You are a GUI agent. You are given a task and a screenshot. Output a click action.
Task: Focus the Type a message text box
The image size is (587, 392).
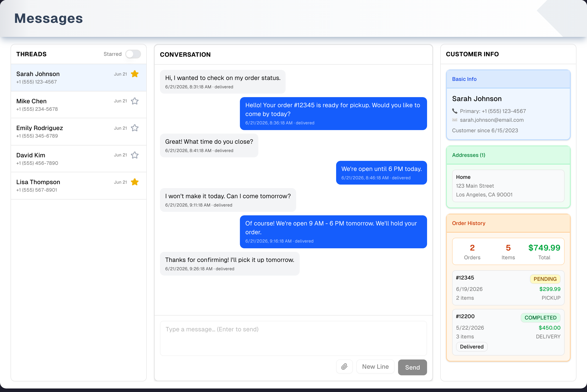pyautogui.click(x=293, y=338)
